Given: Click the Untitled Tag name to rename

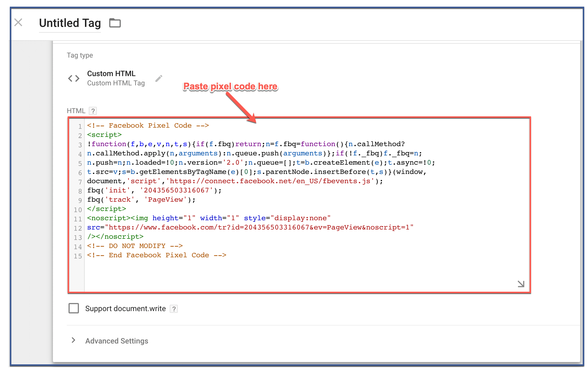Looking at the screenshot, I should tap(70, 23).
